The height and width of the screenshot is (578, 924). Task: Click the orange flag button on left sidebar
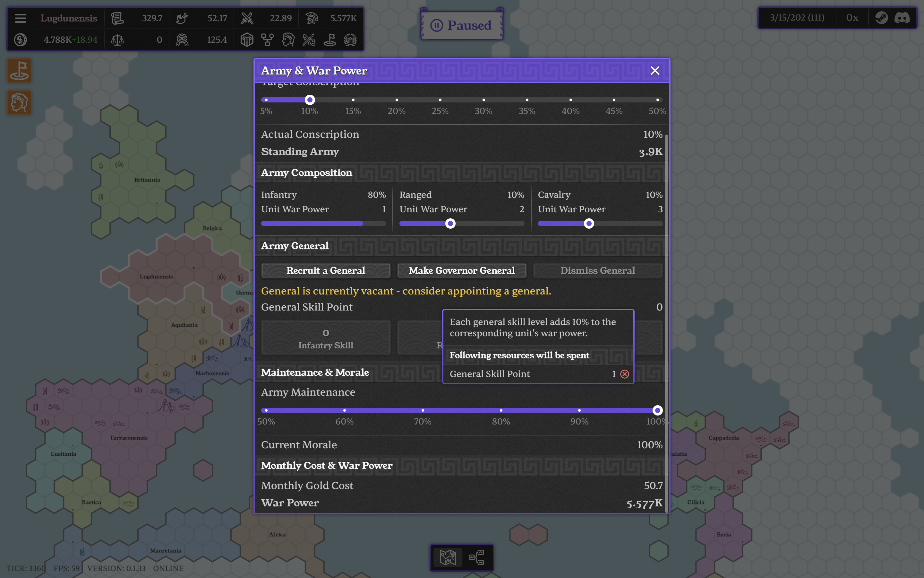click(19, 70)
